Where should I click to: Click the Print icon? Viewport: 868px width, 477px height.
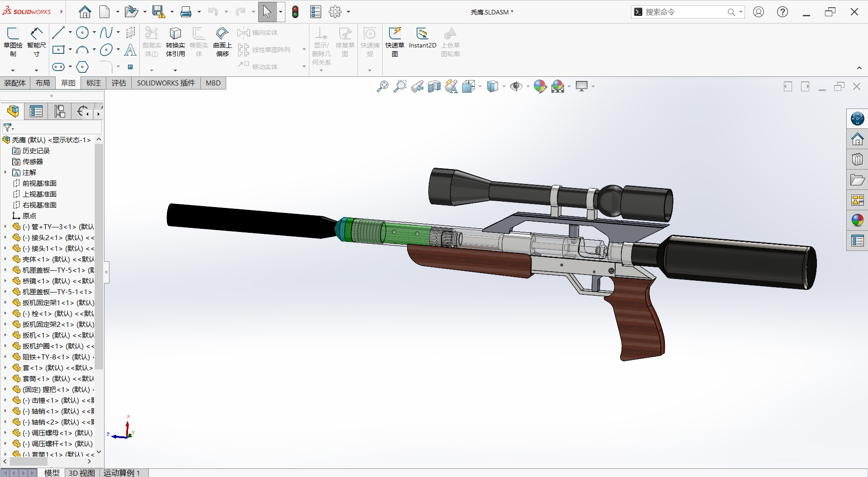tap(186, 12)
